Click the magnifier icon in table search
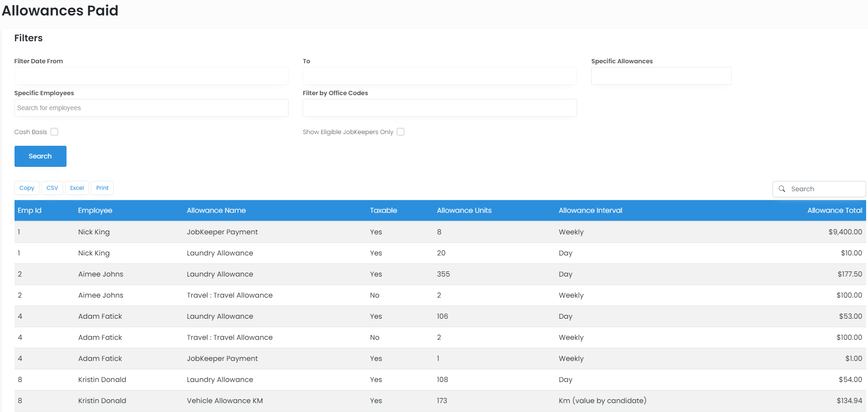The image size is (868, 412). tap(782, 189)
